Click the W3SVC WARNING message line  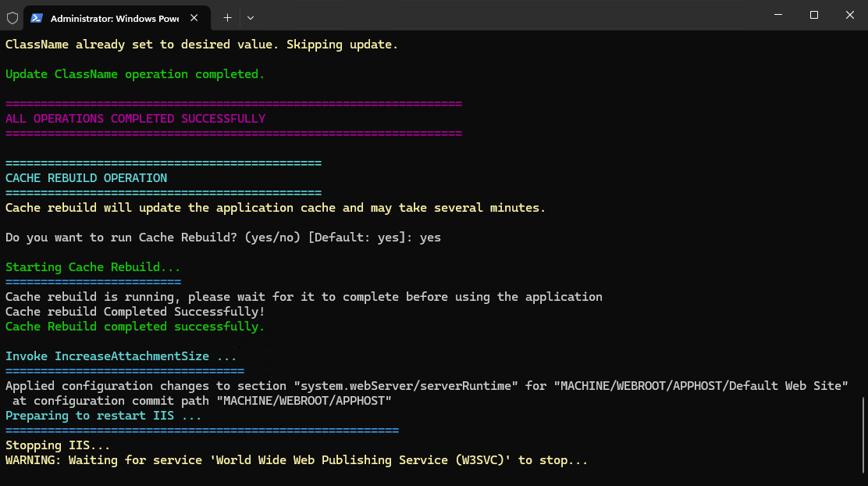click(x=297, y=460)
